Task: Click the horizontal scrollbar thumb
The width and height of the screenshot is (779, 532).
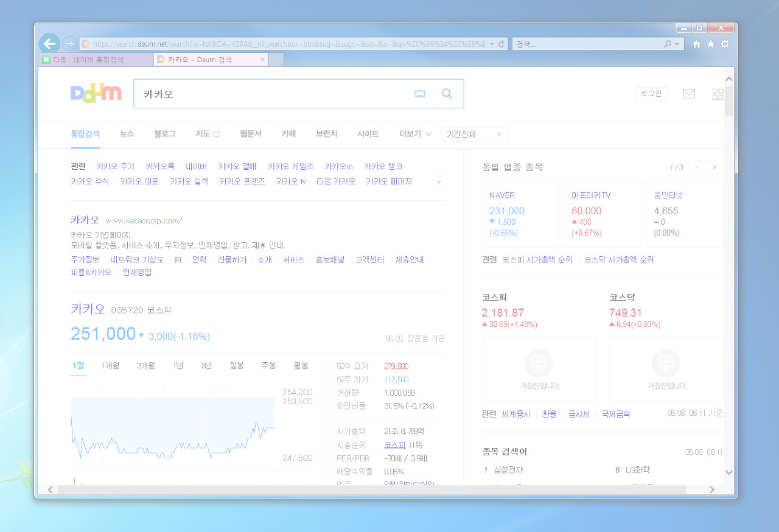Action: coord(372,489)
